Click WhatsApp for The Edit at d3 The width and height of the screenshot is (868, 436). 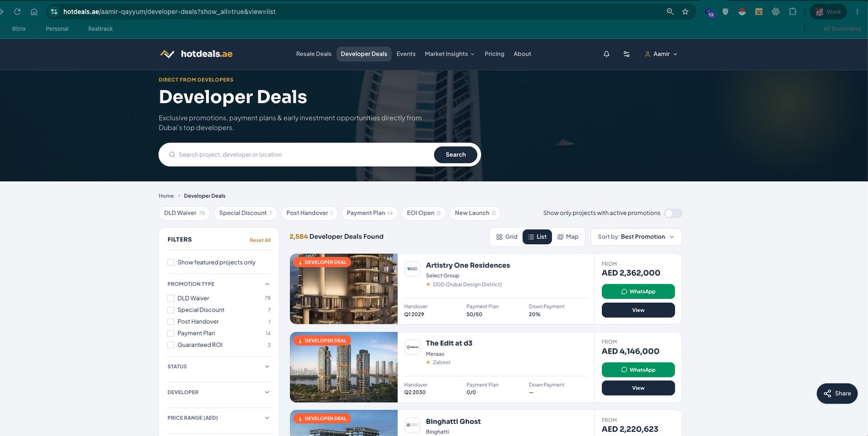pos(638,369)
